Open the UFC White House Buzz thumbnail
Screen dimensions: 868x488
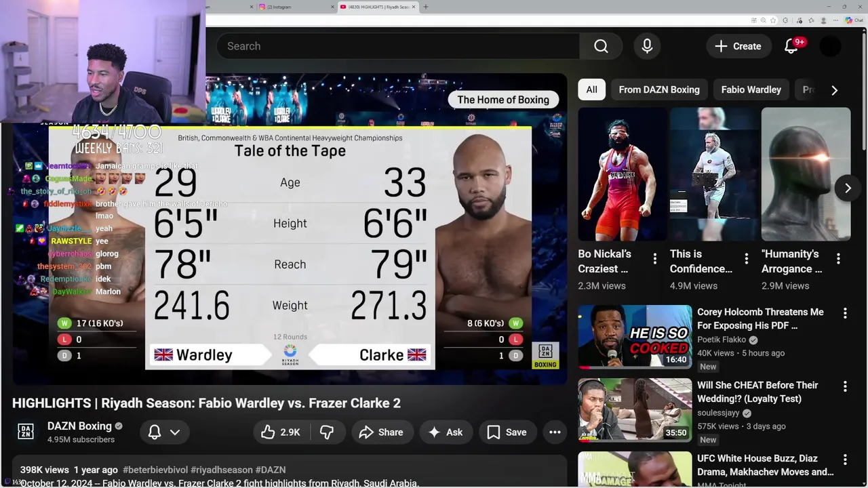(635, 470)
